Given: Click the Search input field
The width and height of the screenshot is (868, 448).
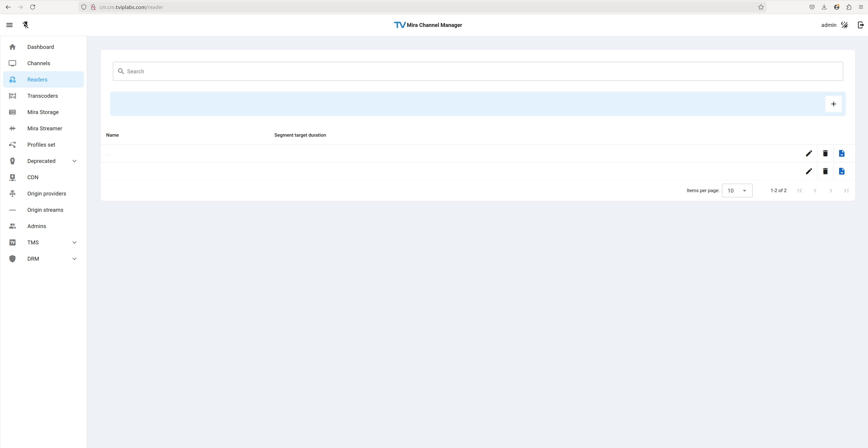Looking at the screenshot, I should (x=478, y=71).
